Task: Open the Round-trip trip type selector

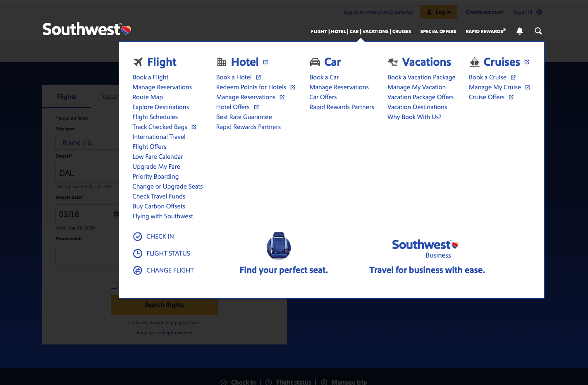Action: (x=88, y=142)
